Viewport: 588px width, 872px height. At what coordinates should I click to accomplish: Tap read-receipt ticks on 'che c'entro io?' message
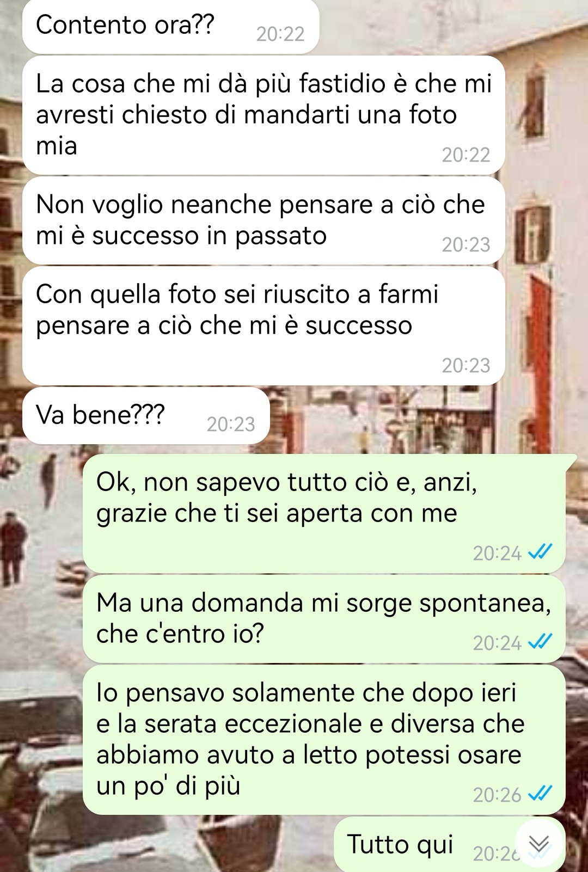coord(541,642)
